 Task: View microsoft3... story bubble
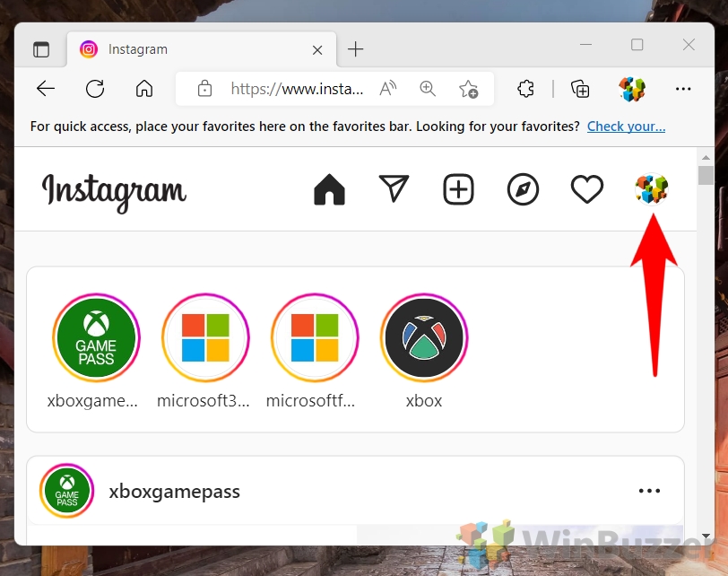coord(205,337)
